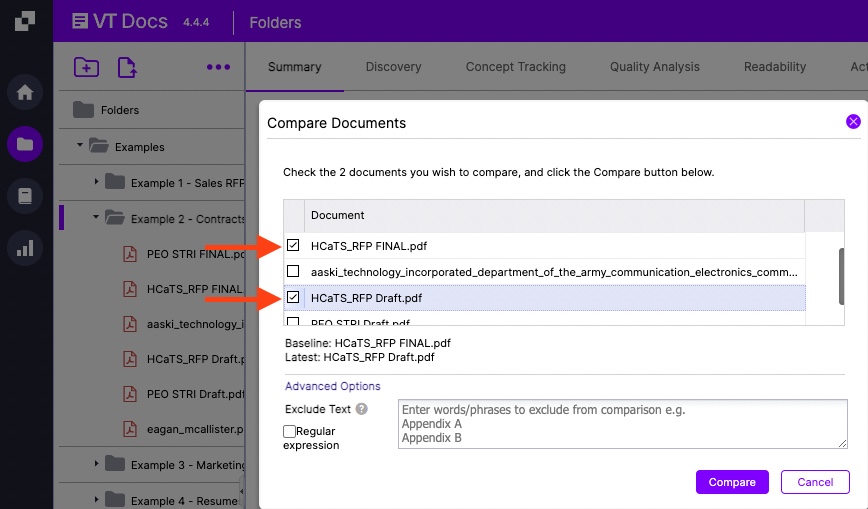Close the Compare Documents dialog
This screenshot has height=509, width=868.
pos(853,121)
